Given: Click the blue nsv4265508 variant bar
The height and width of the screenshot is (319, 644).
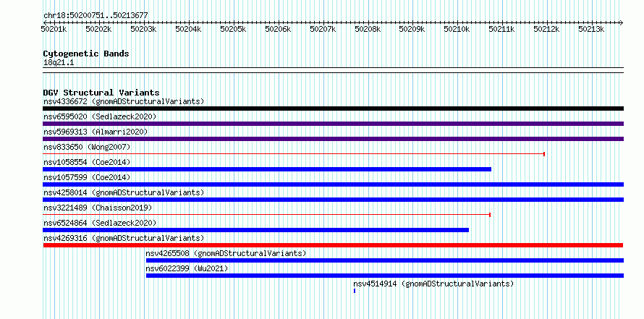Looking at the screenshot, I should (x=385, y=260).
